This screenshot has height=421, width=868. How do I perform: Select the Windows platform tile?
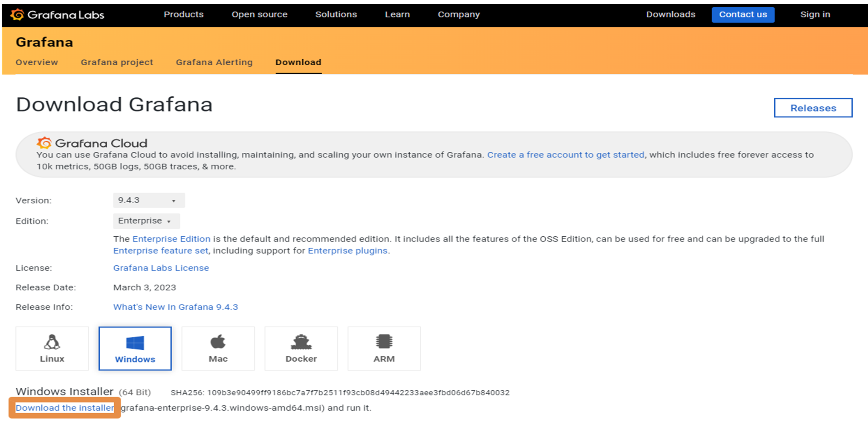coord(135,348)
